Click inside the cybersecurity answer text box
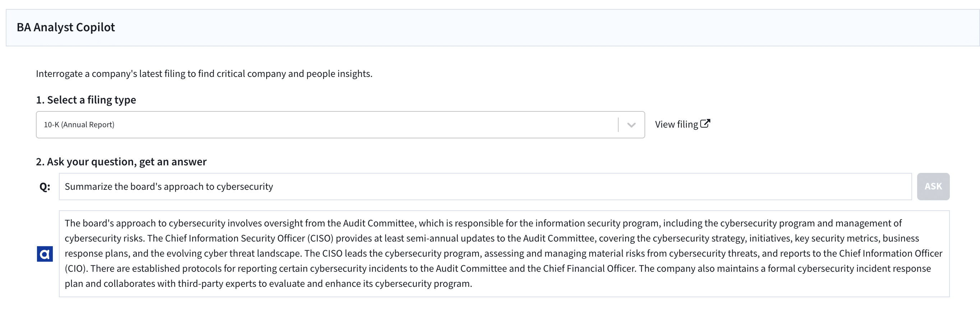This screenshot has height=312, width=980. pos(504,254)
